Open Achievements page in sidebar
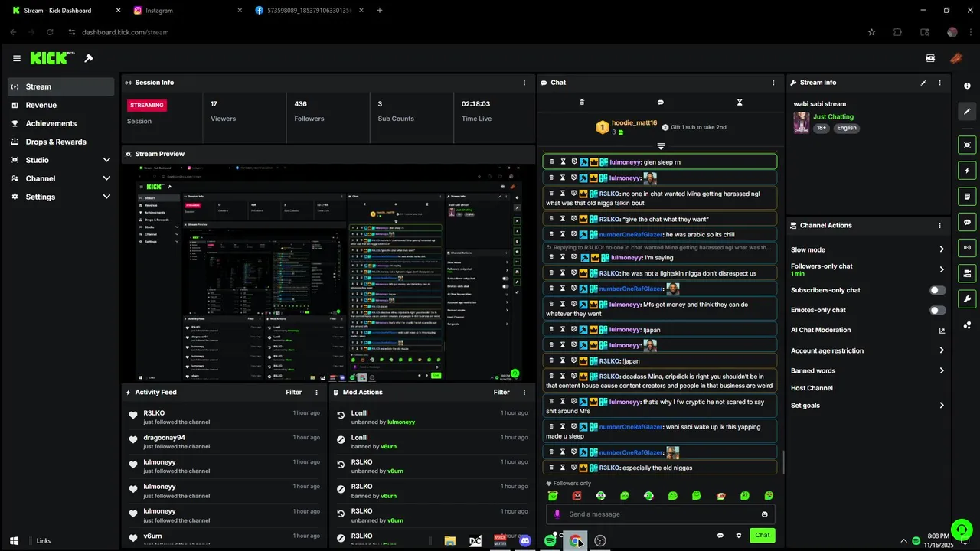980x551 pixels. 61,123
